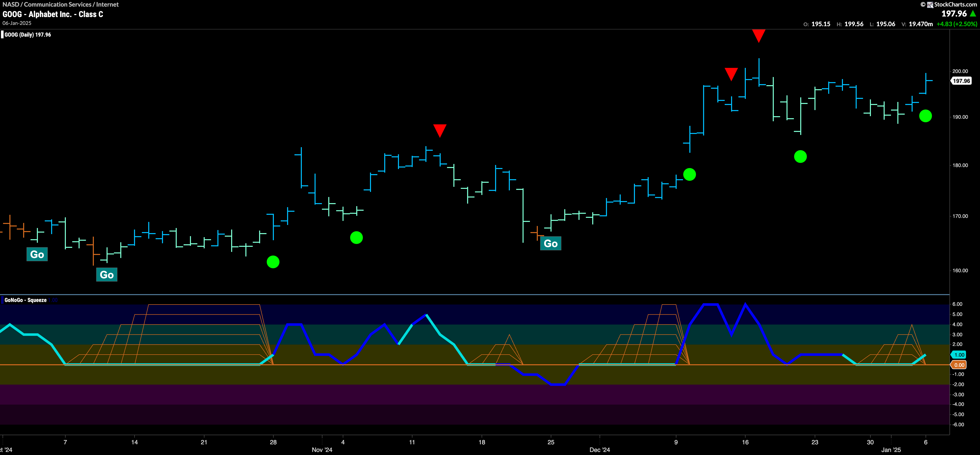This screenshot has height=455, width=980.
Task: Click the 16 date tick in December
Action: point(745,442)
